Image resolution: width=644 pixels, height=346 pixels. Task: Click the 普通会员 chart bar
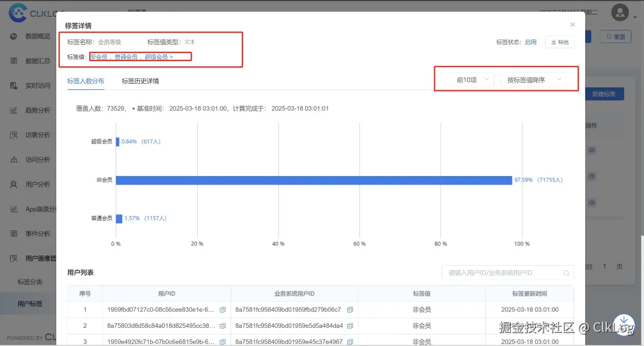pyautogui.click(x=119, y=219)
